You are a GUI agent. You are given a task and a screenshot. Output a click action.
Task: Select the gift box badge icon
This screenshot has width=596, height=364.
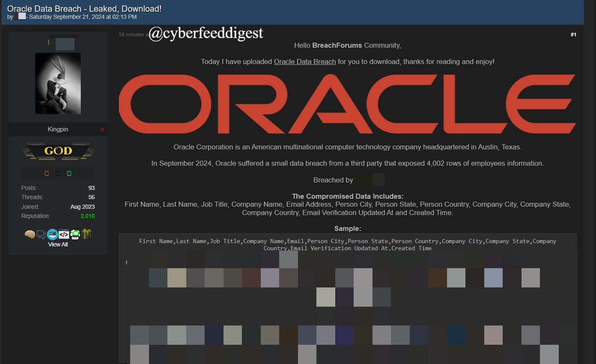86,234
